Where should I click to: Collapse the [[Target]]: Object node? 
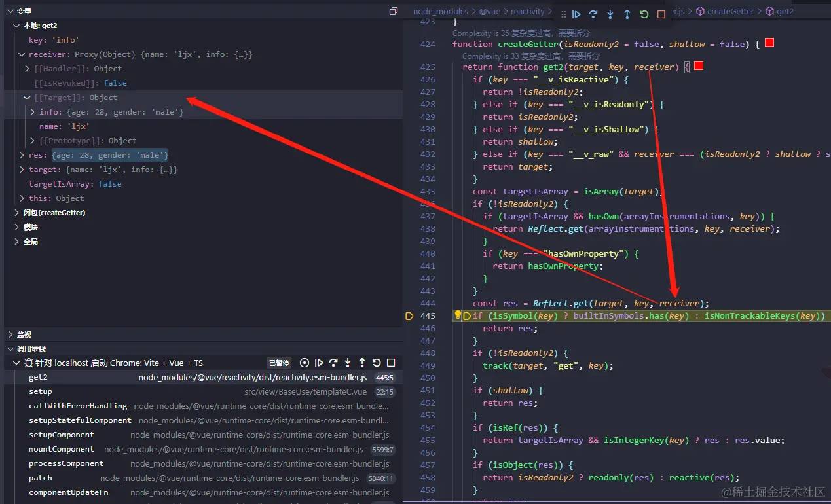point(28,98)
